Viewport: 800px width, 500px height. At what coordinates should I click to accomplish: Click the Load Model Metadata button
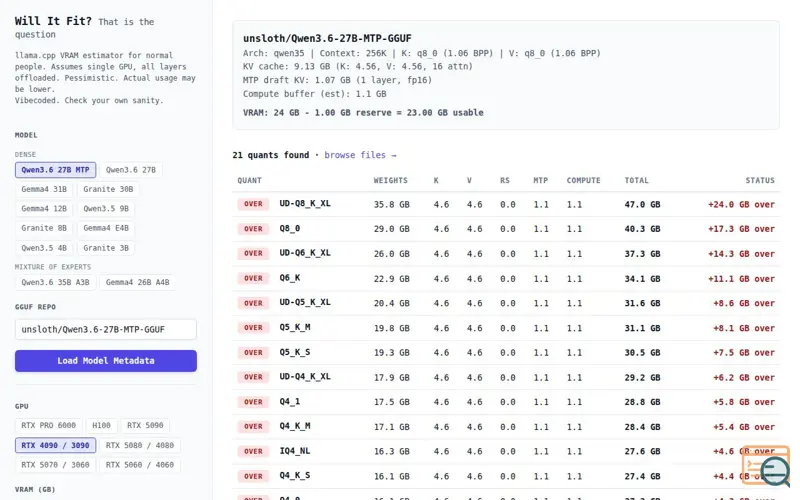(x=106, y=361)
